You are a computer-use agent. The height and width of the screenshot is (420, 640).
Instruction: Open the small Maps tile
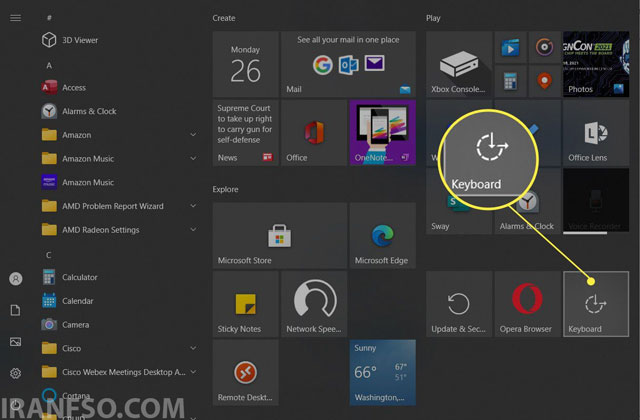[x=544, y=81]
